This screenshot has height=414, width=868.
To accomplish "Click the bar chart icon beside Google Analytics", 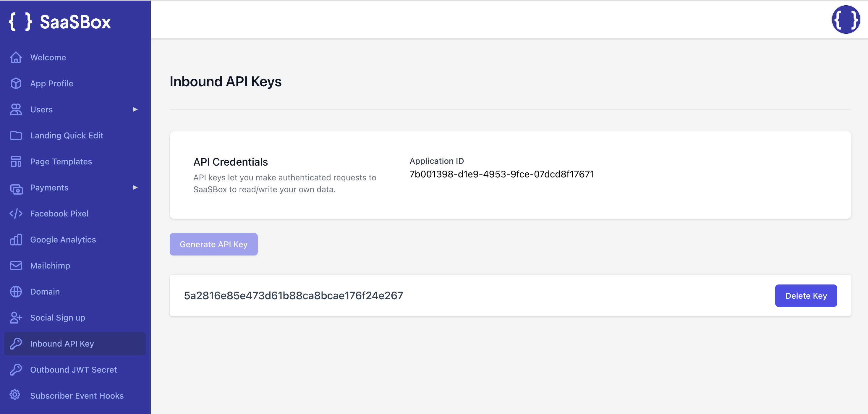I will click(16, 239).
